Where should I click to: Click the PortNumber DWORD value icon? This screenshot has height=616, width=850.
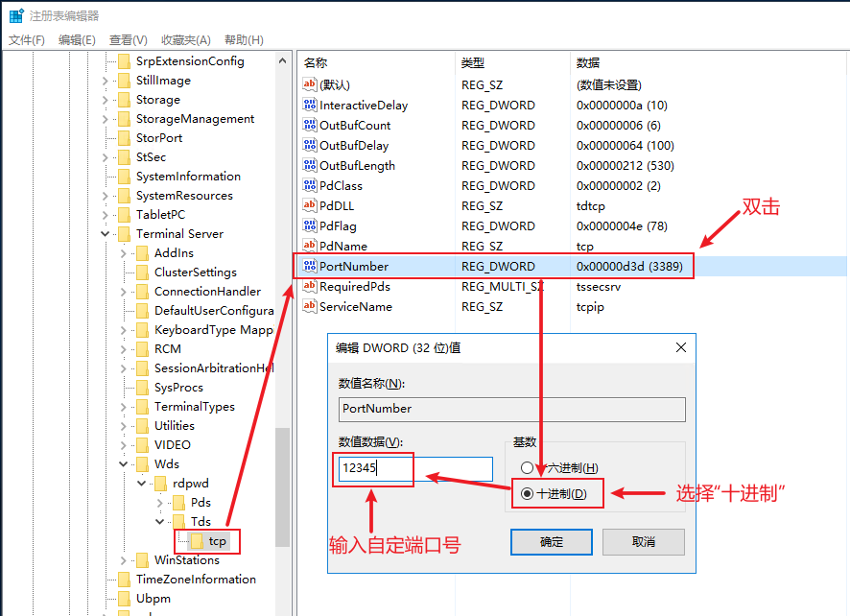click(x=310, y=266)
